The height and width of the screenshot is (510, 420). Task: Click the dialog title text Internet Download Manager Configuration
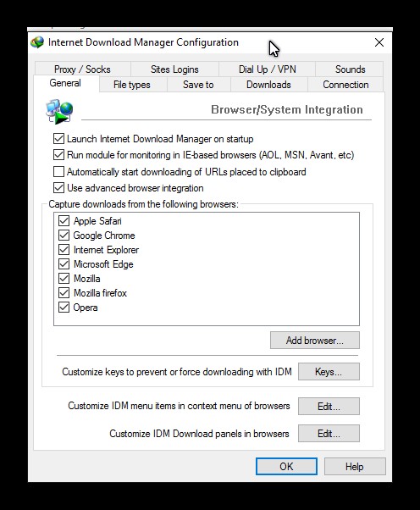tap(143, 42)
